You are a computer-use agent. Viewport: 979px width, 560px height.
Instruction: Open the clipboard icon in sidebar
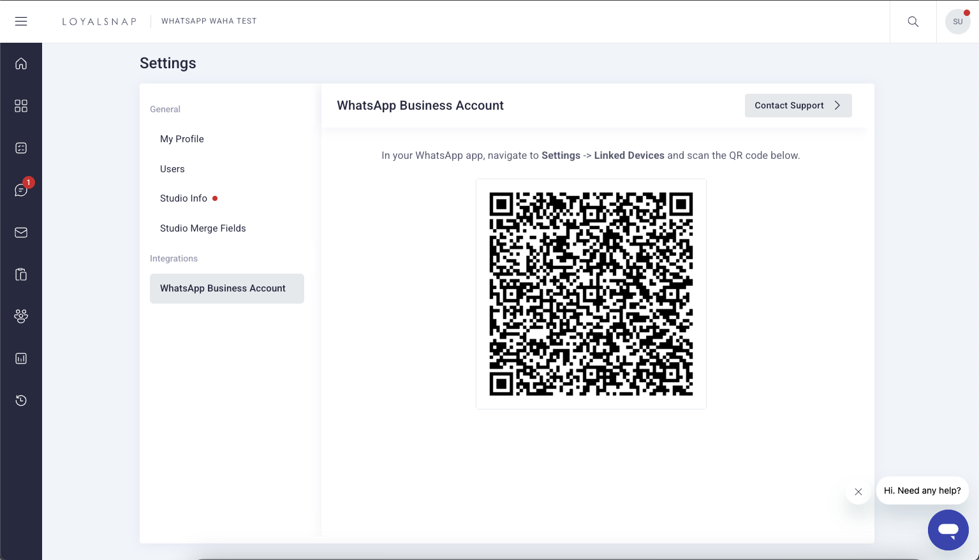point(21,275)
